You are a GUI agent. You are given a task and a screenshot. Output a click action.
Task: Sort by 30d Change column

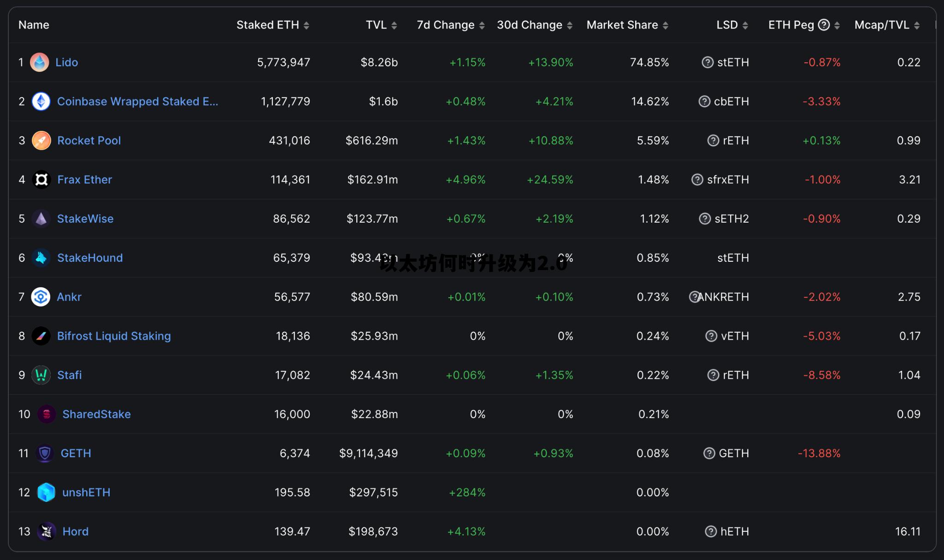click(570, 25)
